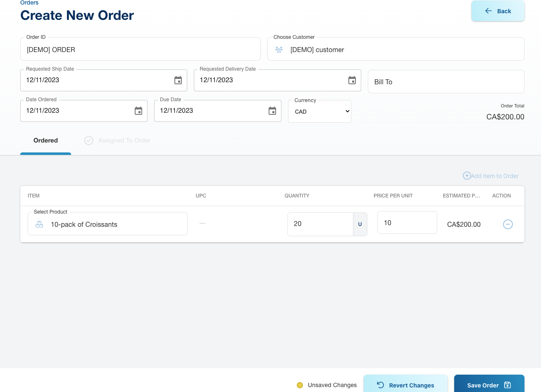Expand the Currency CAD dropdown

click(320, 112)
